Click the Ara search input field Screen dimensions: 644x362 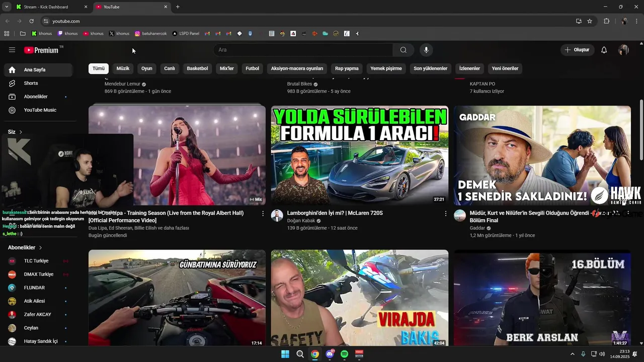click(303, 50)
